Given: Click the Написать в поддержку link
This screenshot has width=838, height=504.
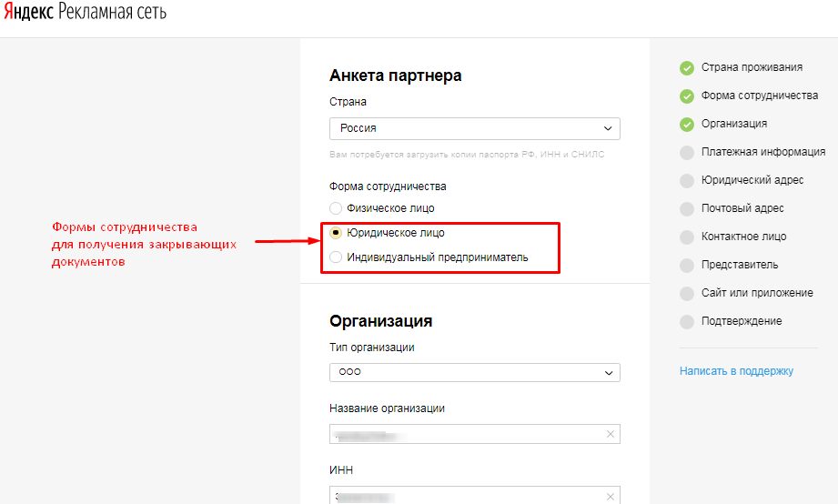Looking at the screenshot, I should (x=736, y=371).
